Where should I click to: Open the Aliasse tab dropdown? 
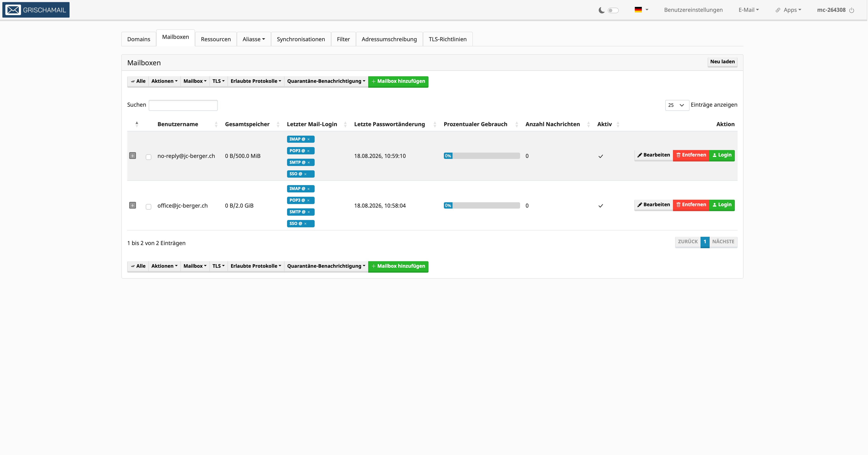254,39
